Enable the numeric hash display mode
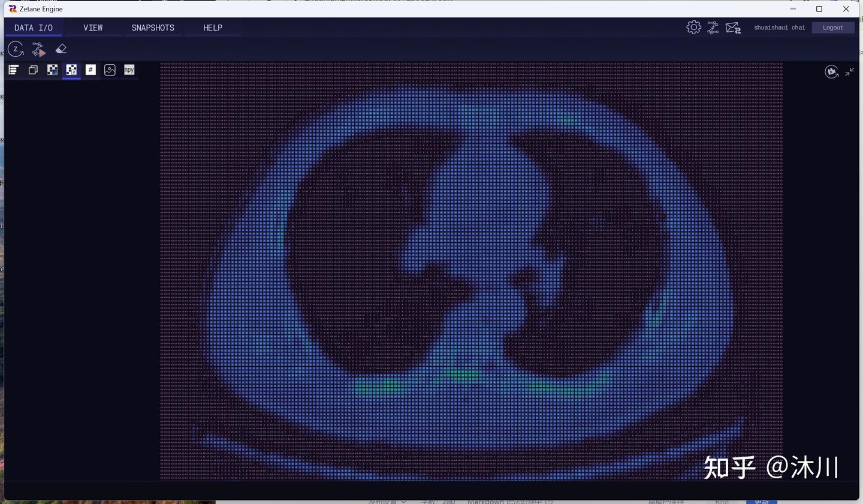 point(90,70)
